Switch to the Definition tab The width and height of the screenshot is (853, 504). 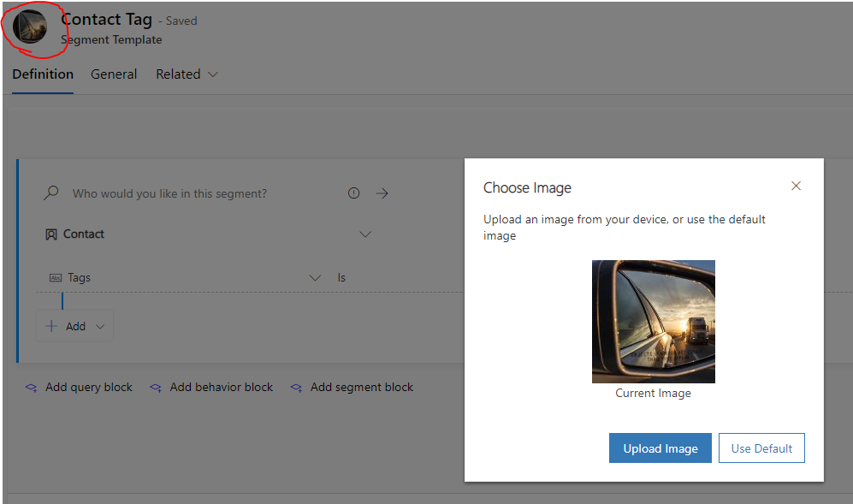tap(43, 74)
